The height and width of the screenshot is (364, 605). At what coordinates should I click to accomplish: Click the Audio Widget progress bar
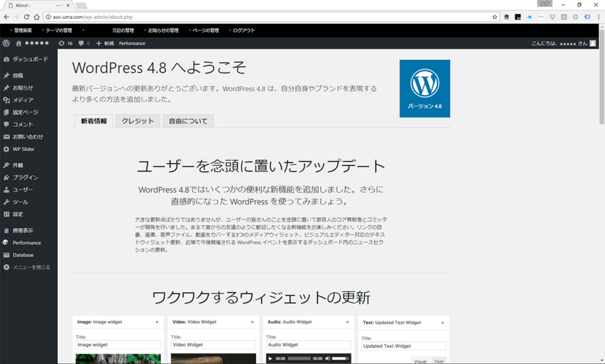299,359
